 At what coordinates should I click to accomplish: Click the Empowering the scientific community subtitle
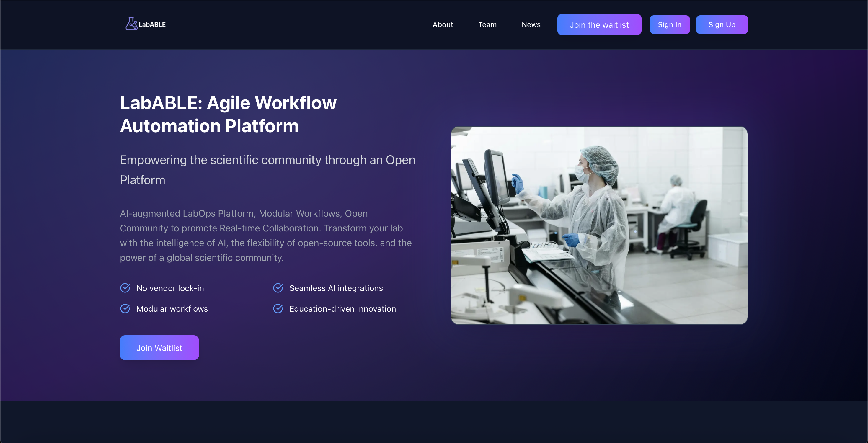(x=267, y=170)
